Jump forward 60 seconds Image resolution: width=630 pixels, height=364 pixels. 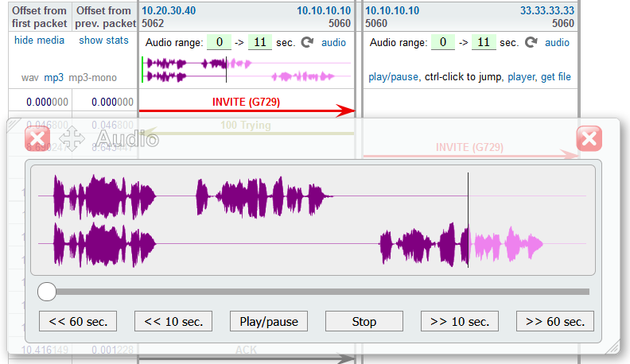click(x=555, y=321)
